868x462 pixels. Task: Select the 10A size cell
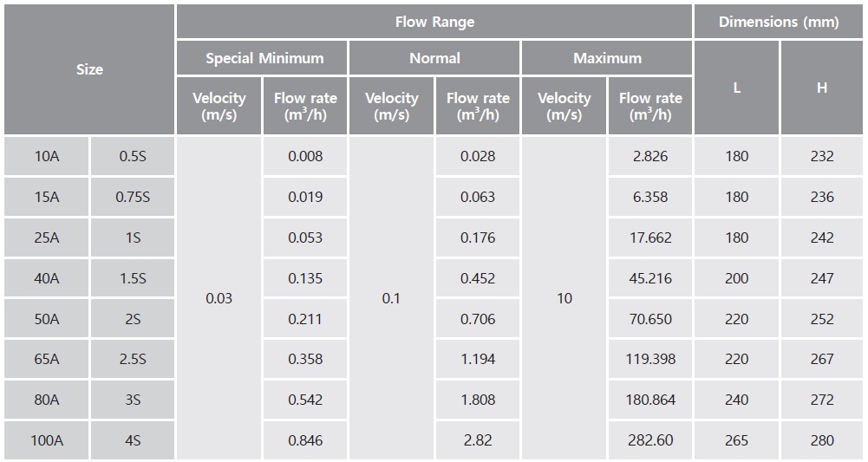(47, 156)
